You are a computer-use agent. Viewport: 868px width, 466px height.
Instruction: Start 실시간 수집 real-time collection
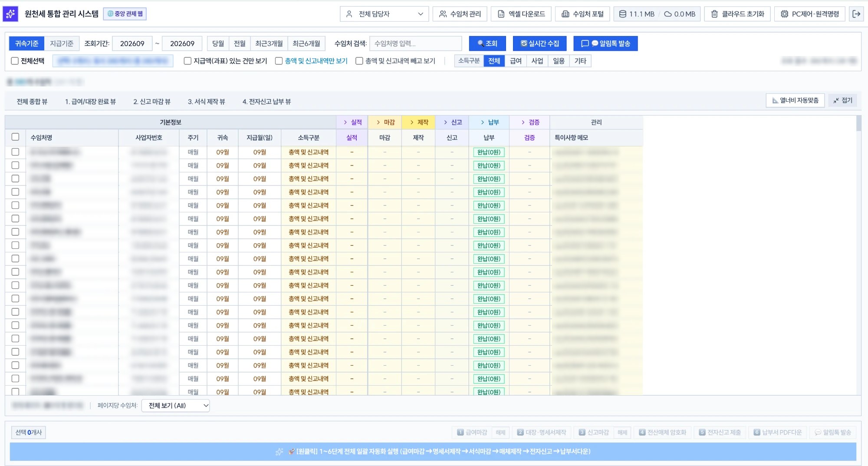(539, 43)
